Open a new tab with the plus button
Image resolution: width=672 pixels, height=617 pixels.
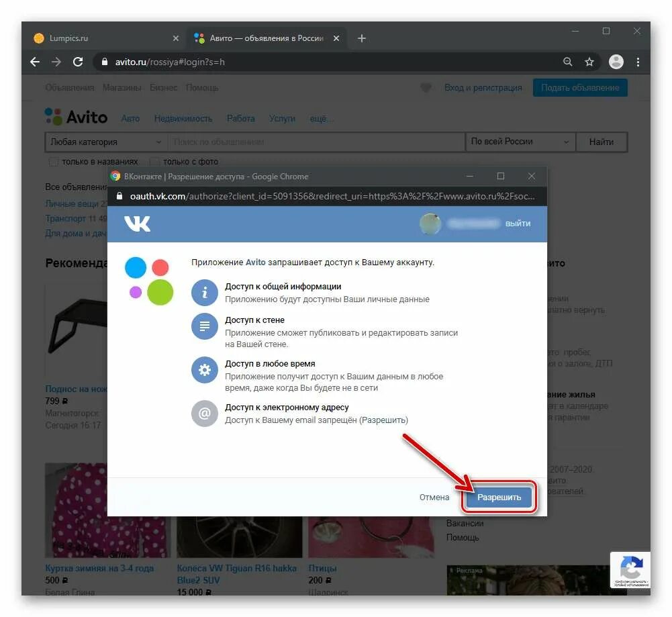click(362, 38)
